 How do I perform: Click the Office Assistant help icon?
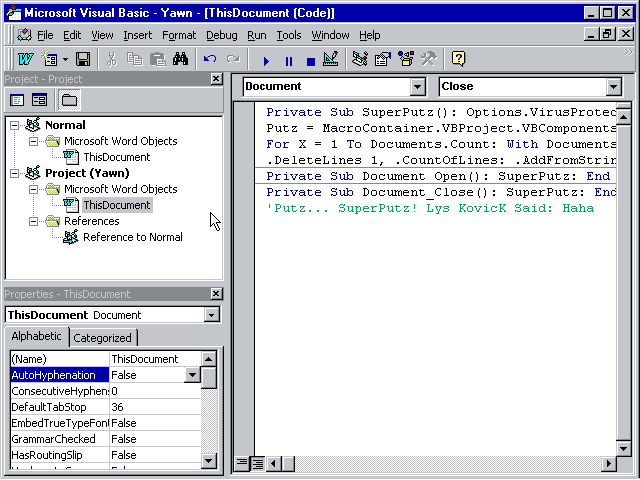[x=458, y=60]
